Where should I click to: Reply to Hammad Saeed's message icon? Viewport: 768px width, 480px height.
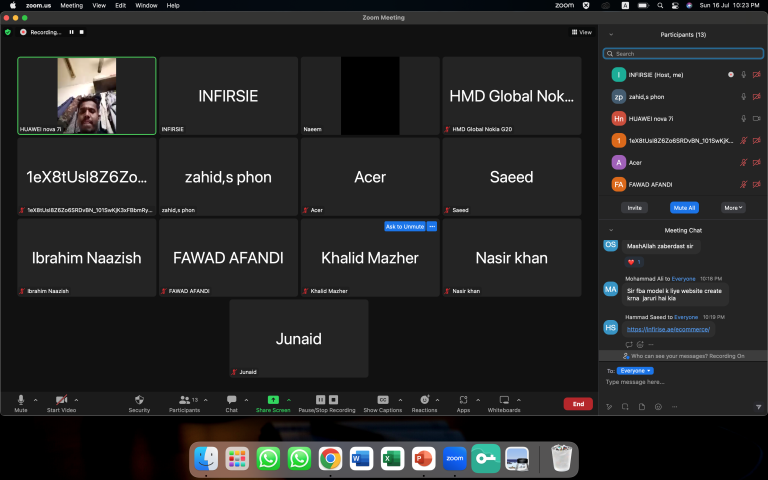629,344
